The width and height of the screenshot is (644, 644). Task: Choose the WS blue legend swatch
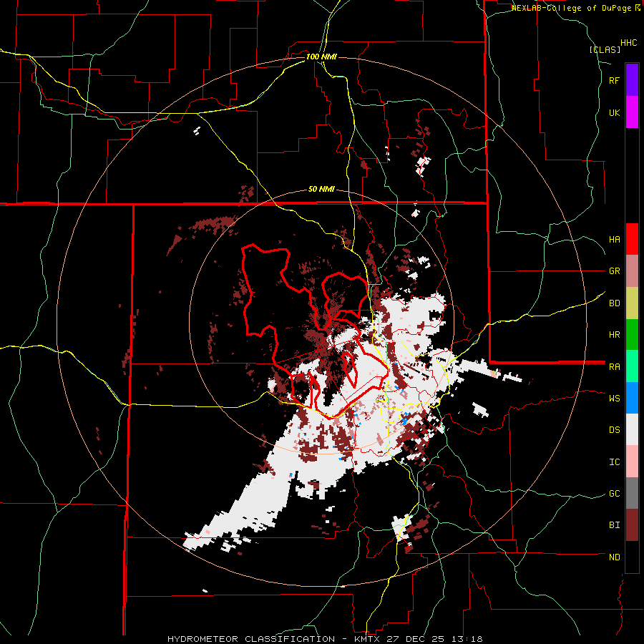tap(632, 398)
